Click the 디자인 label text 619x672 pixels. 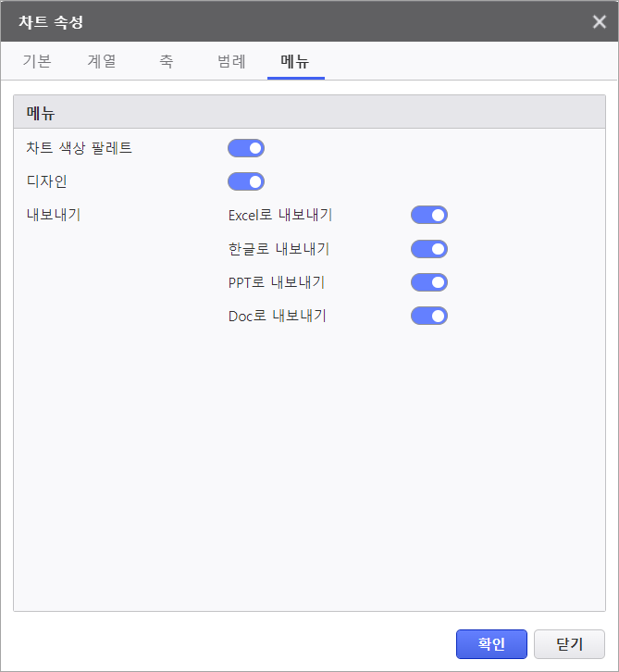pyautogui.click(x=47, y=181)
